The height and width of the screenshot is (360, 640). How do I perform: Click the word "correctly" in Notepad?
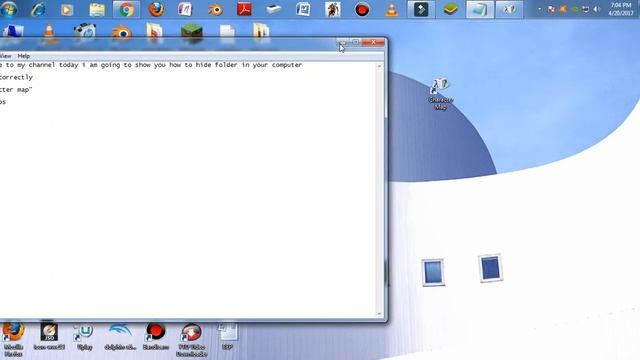coord(16,77)
